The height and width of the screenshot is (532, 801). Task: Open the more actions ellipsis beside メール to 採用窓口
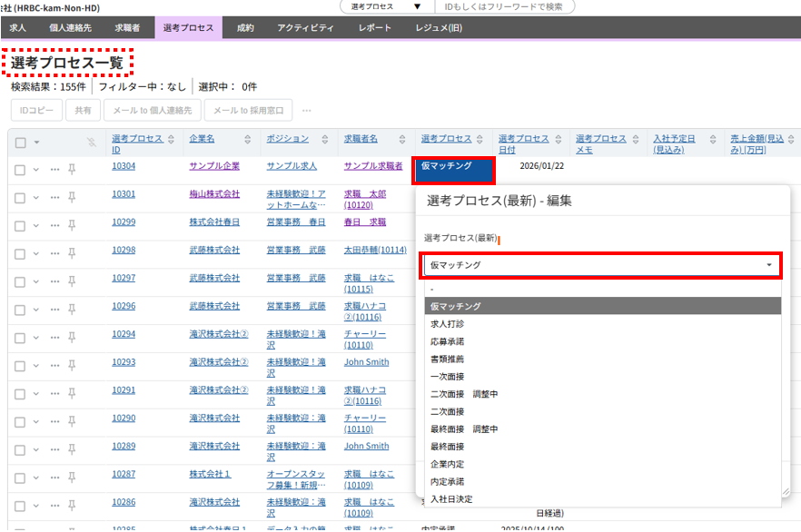[x=306, y=111]
